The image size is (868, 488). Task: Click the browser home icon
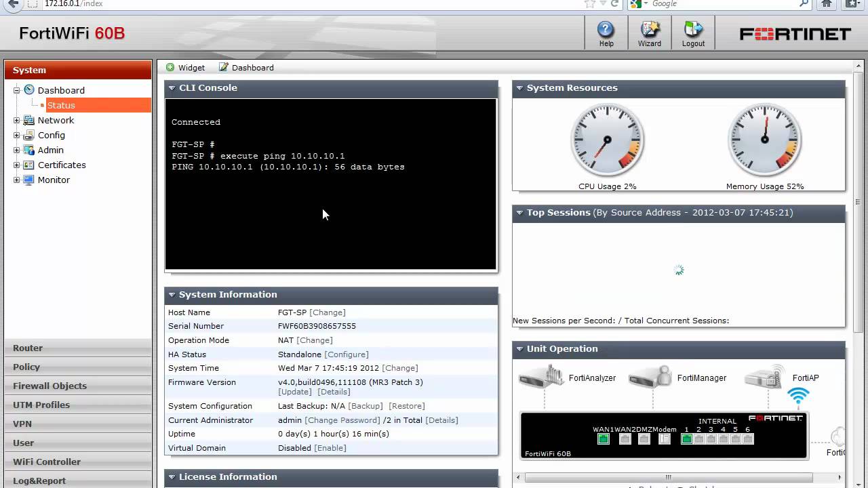tap(827, 3)
